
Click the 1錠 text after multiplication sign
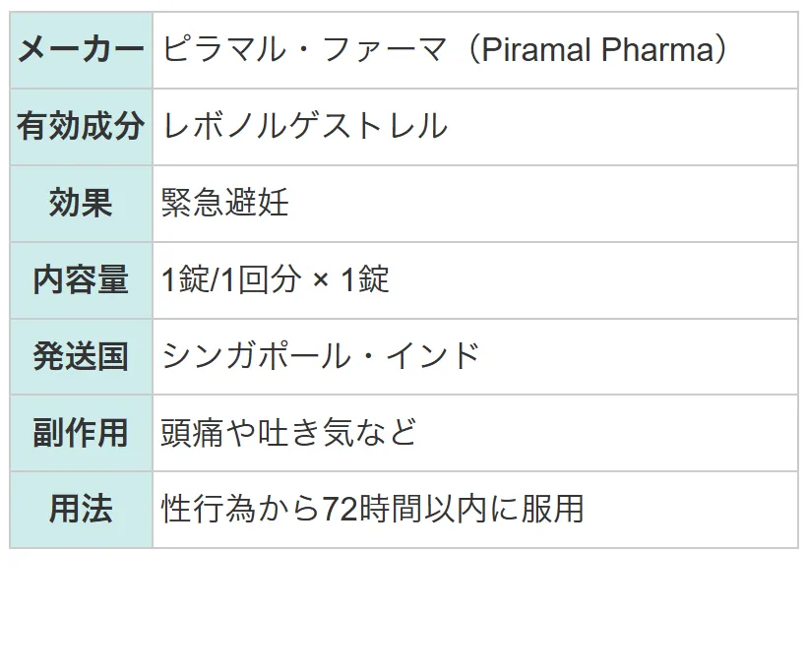coord(365,279)
